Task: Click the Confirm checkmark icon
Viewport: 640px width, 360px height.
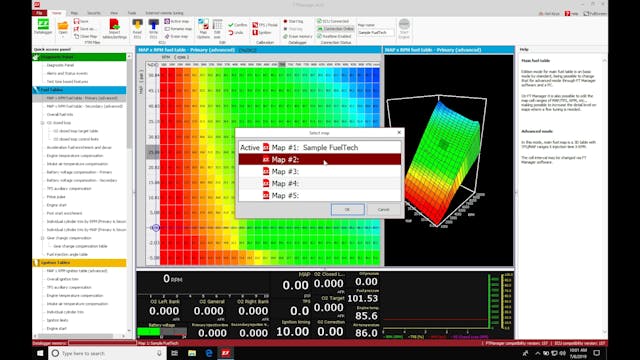Action: pos(231,25)
